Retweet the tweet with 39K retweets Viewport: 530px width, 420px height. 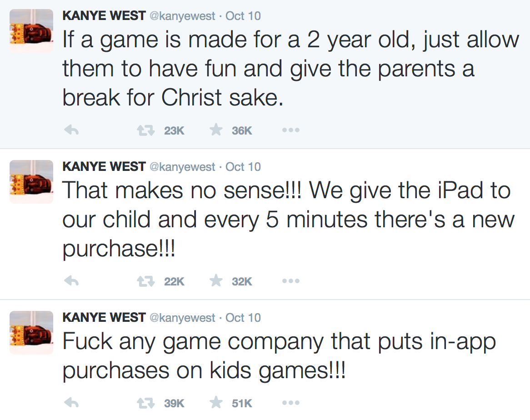coord(146,403)
